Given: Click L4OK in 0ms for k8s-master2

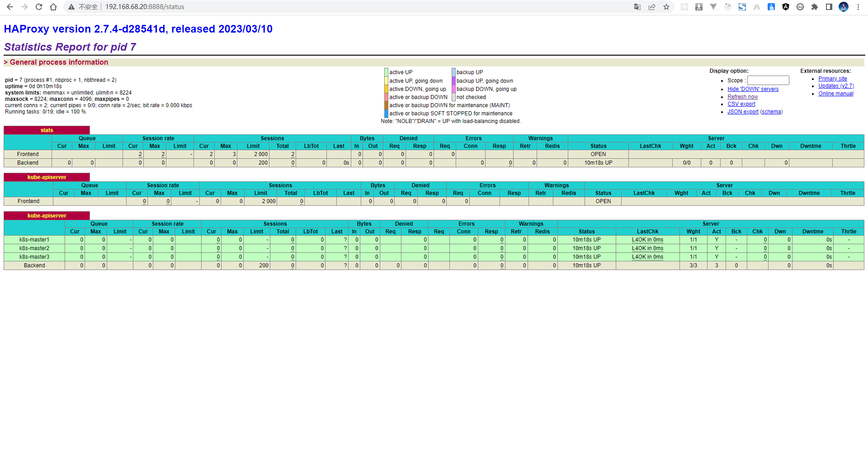Looking at the screenshot, I should tap(647, 248).
